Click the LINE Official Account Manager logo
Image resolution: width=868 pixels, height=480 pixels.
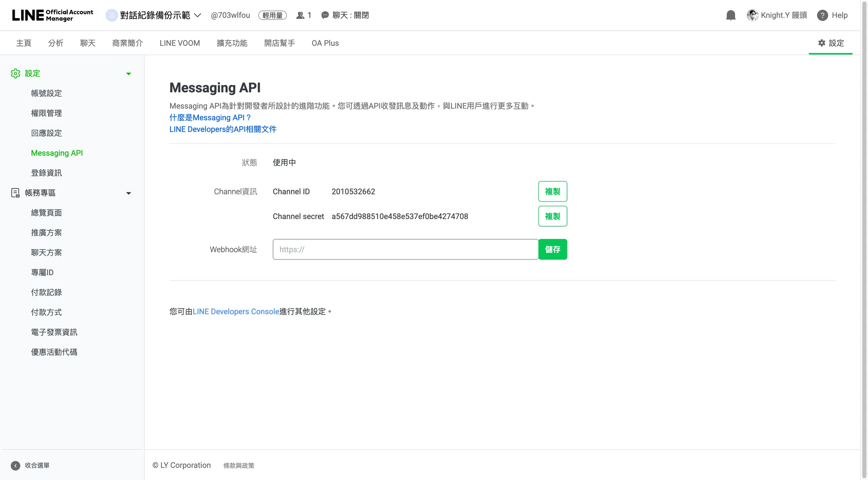(x=52, y=15)
